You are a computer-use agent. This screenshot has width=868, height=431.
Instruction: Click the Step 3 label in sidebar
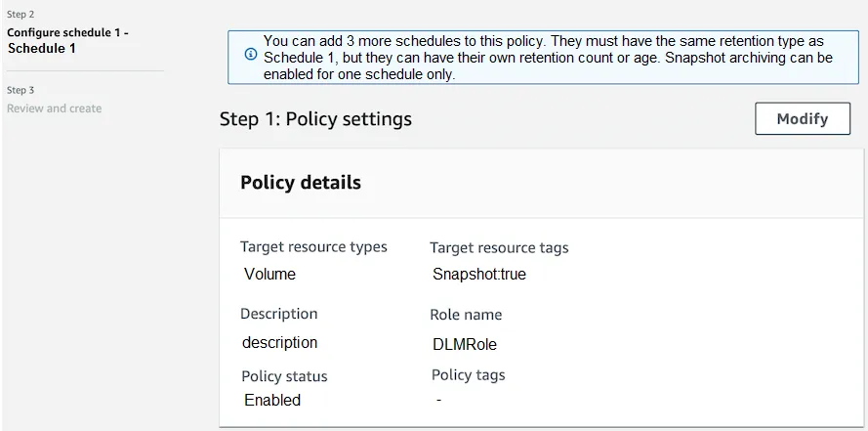[21, 90]
